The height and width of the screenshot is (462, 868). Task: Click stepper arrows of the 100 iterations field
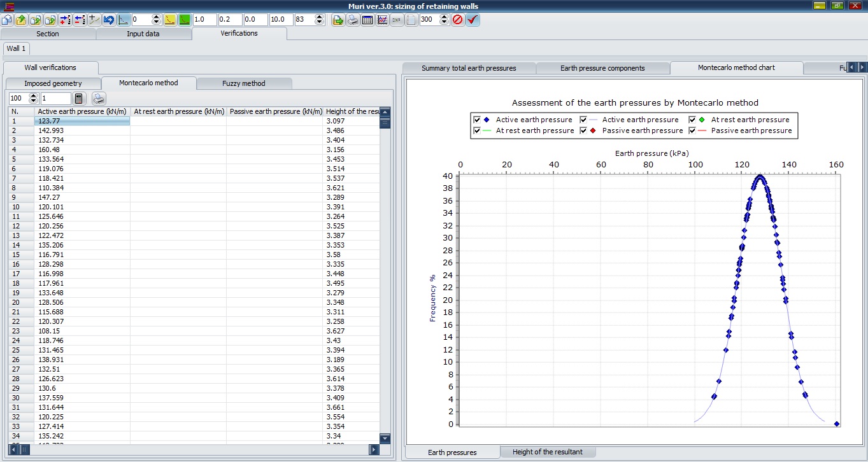click(x=34, y=99)
